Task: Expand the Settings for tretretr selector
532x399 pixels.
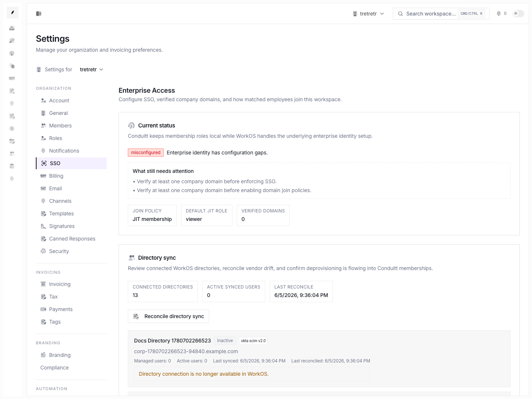Action: point(91,69)
